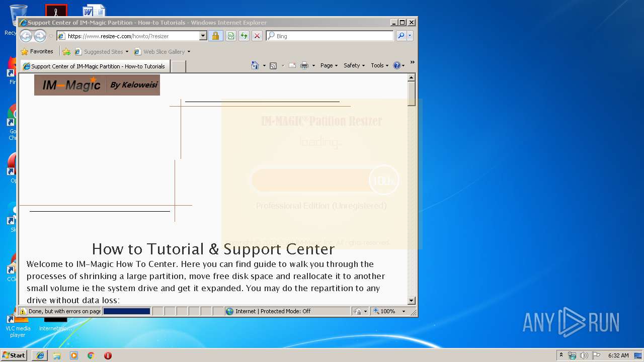Image resolution: width=644 pixels, height=362 pixels.
Task: Select the Adobe Reader desktop icon
Action: tap(56, 11)
